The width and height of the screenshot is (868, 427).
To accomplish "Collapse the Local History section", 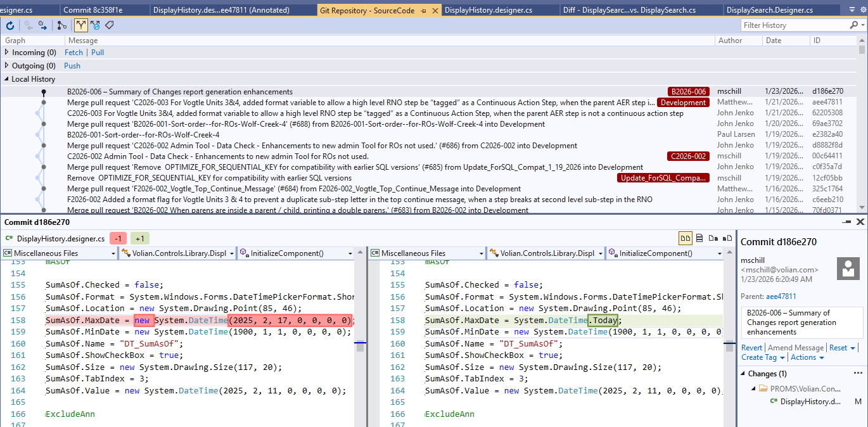I will (x=7, y=79).
